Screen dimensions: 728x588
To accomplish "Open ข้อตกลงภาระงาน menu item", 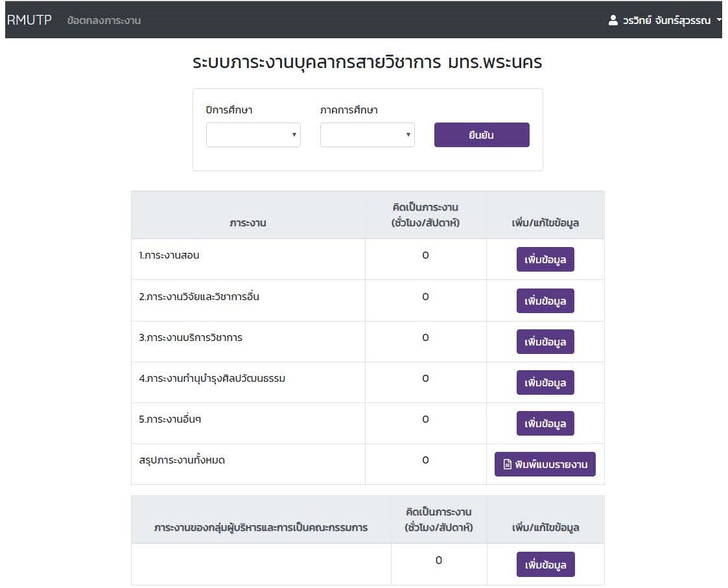I will pyautogui.click(x=104, y=21).
